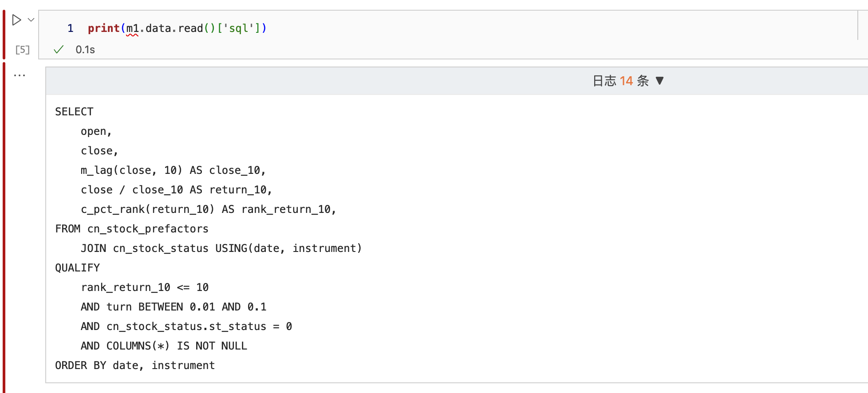
Task: Click the red bar beside the output area
Action: coord(4,226)
